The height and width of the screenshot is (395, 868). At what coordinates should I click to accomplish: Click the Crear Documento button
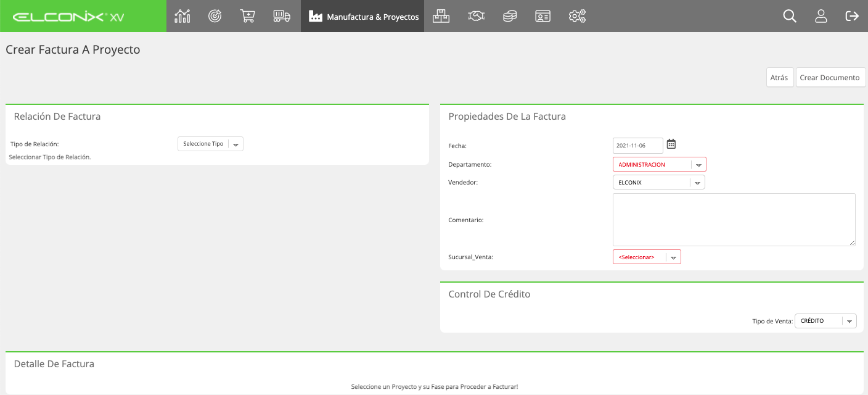[x=830, y=77]
